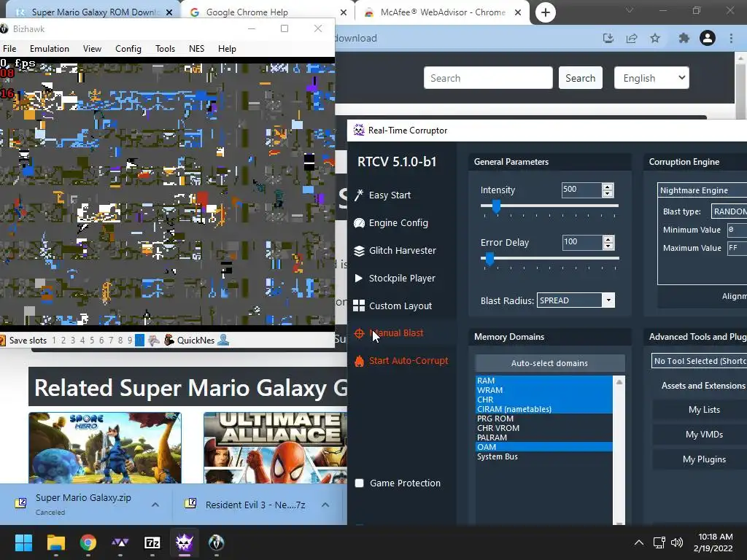Open the Chrome tab search chevron
Screen dimensions: 747x560
point(630,10)
